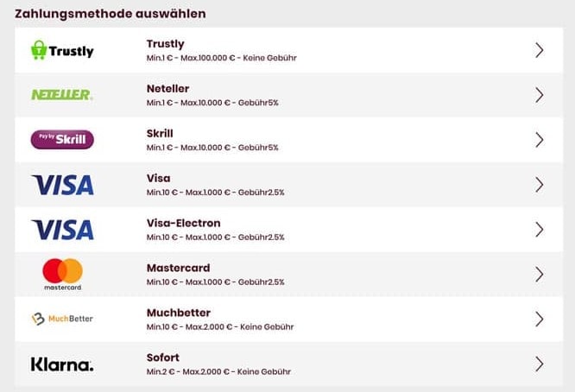Choose the Visa-Electron heading text
Screen dimensions: 575x392
(184, 223)
